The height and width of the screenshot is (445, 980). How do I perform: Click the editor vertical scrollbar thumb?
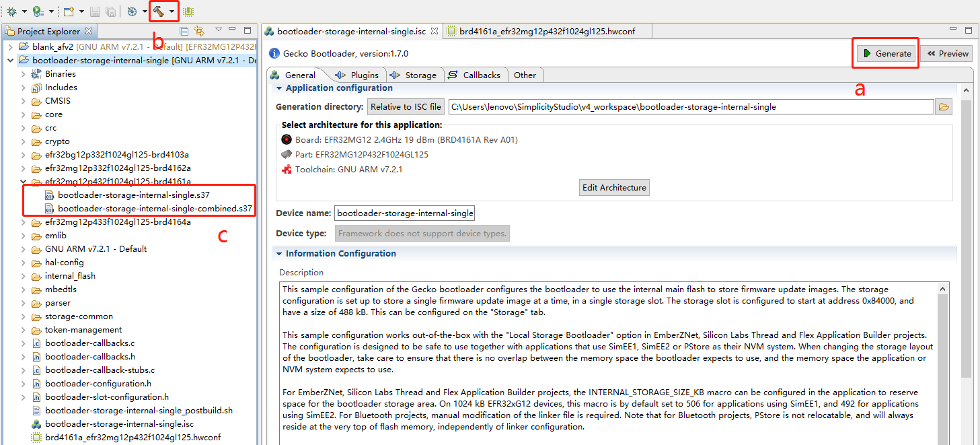tap(967, 239)
